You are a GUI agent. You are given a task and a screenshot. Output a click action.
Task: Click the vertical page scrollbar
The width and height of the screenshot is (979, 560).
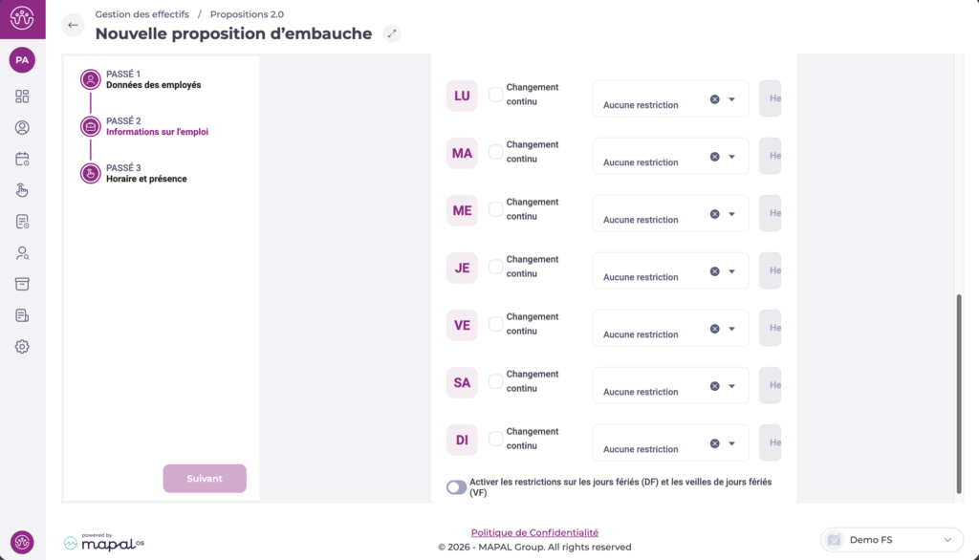click(x=959, y=392)
